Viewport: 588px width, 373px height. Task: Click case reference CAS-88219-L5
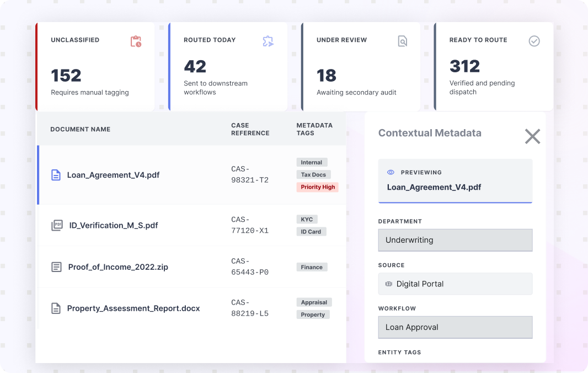(x=250, y=308)
